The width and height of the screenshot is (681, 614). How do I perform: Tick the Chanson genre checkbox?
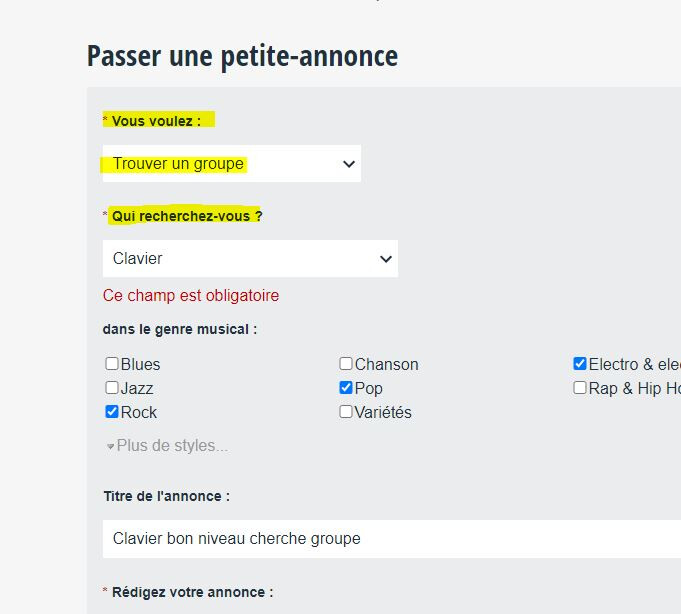point(346,364)
